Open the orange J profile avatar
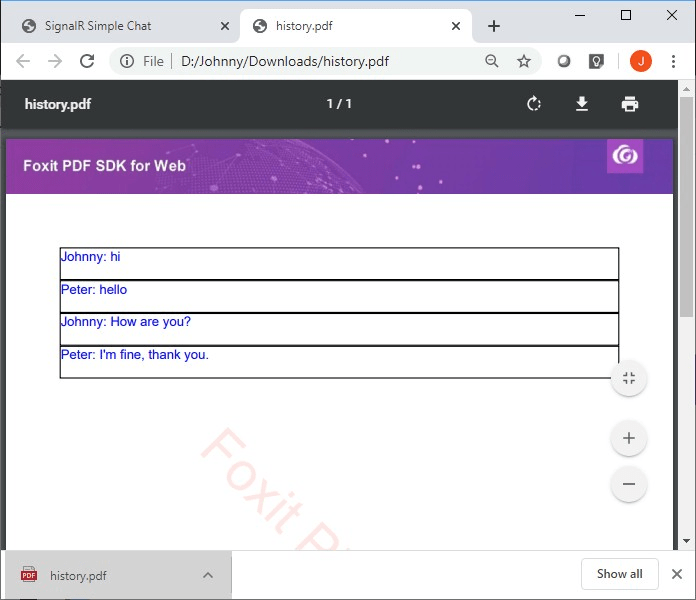The width and height of the screenshot is (696, 600). click(x=641, y=61)
